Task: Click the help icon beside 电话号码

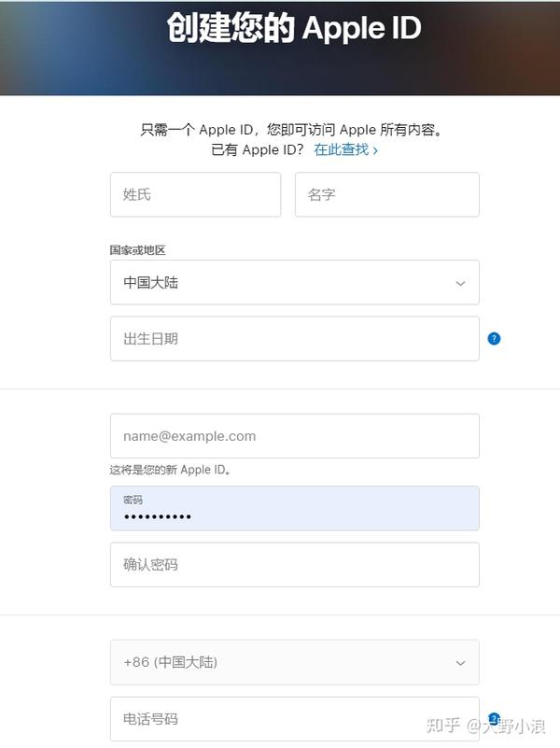Action: click(495, 718)
